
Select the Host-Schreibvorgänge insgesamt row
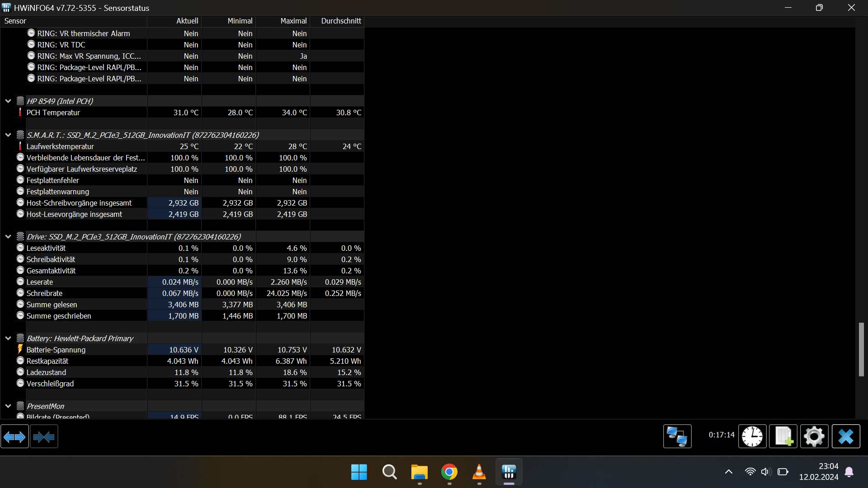coord(79,203)
